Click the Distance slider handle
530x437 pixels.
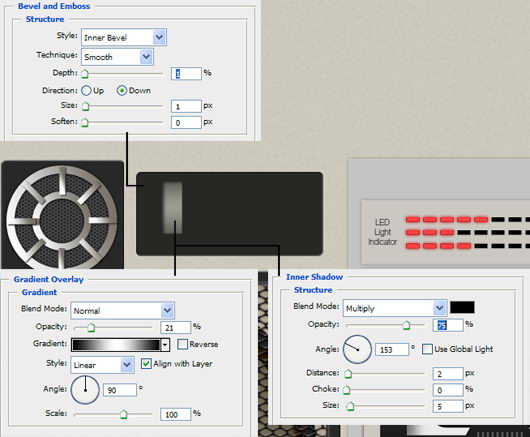pos(348,373)
